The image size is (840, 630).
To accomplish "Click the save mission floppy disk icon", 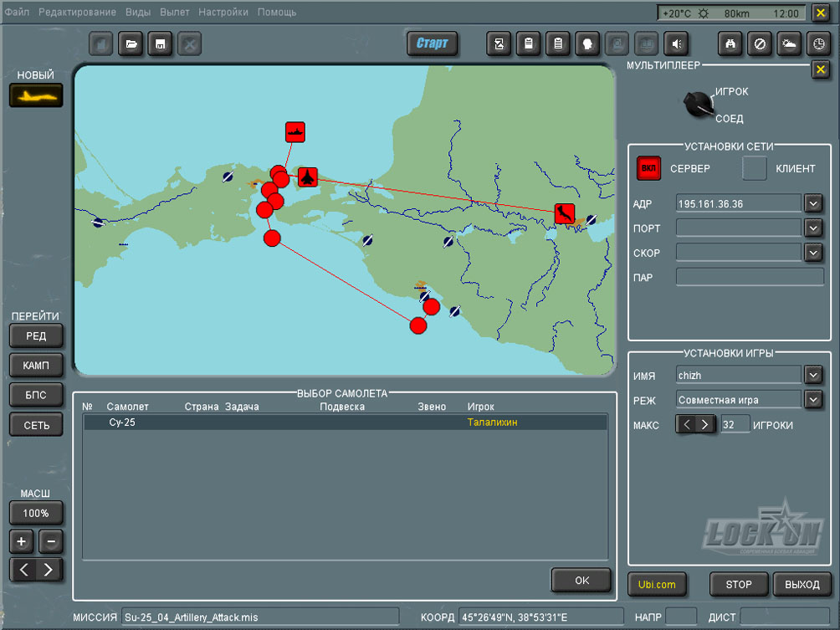I will tap(160, 44).
